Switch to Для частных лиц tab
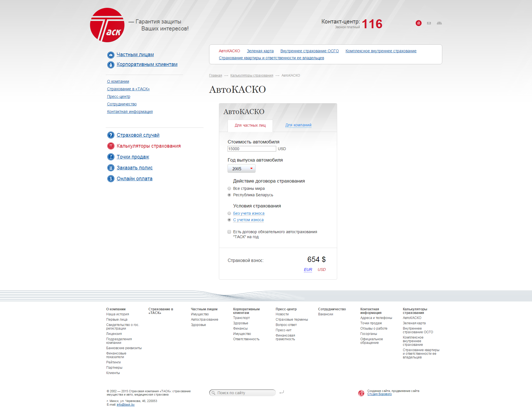The image size is (532, 409). (x=250, y=126)
